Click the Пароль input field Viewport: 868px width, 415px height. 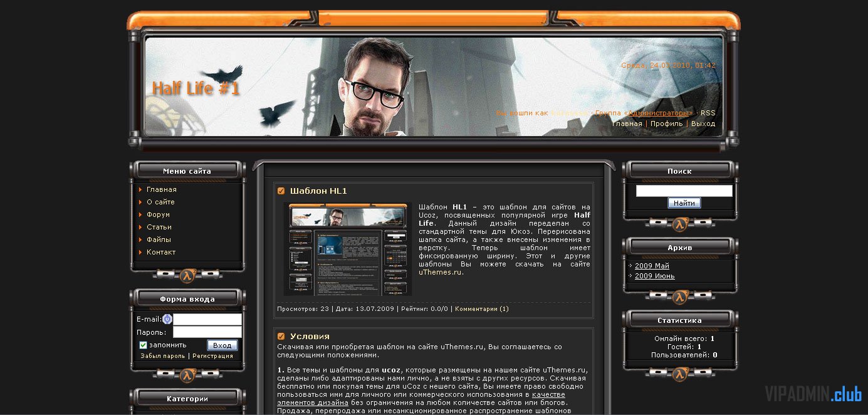207,332
